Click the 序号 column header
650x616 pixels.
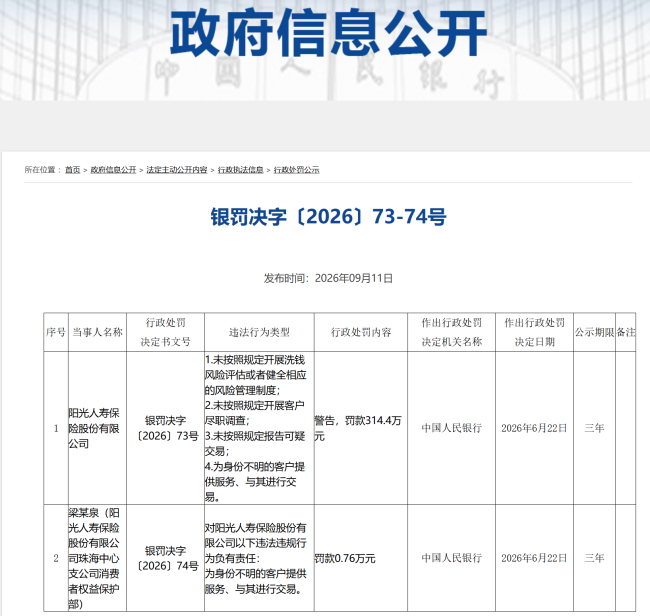56,332
